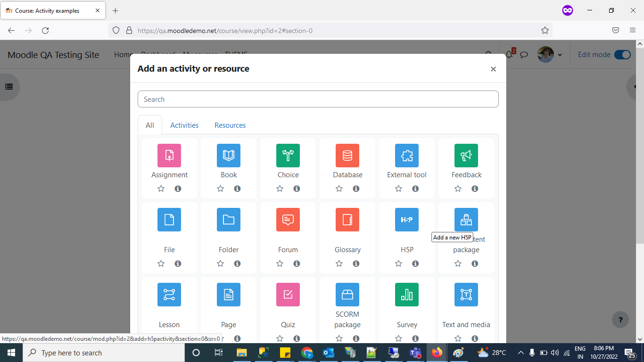Add a Forum activity
Screen dimensions: 644x362
(x=288, y=220)
